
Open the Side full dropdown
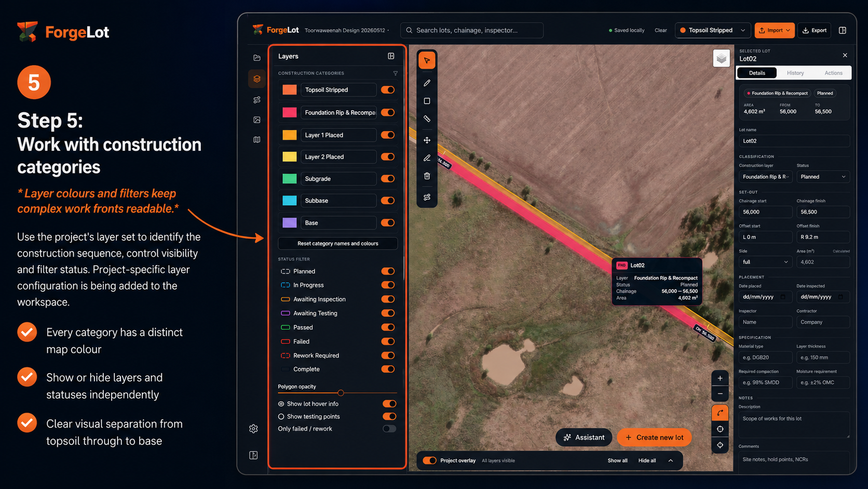click(x=766, y=262)
